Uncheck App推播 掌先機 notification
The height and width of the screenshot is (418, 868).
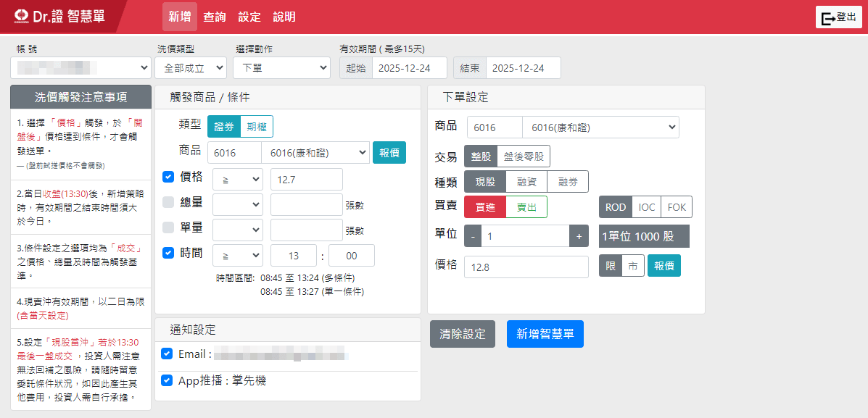click(x=166, y=380)
